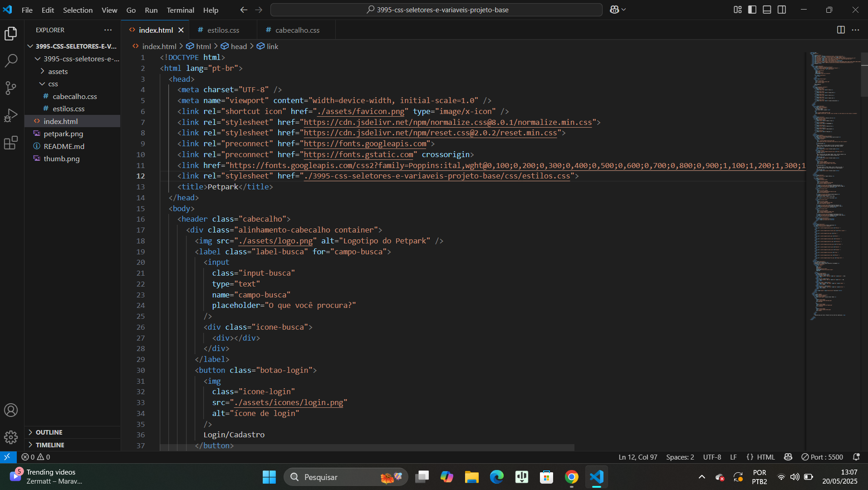Viewport: 868px width, 490px height.
Task: Open the Help menu
Action: (x=211, y=10)
